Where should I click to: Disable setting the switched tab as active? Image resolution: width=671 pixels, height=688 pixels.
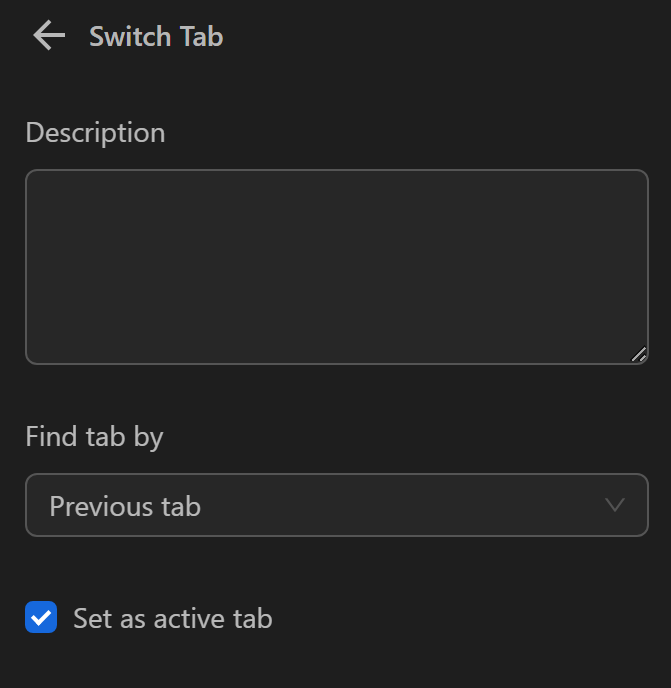tap(41, 618)
